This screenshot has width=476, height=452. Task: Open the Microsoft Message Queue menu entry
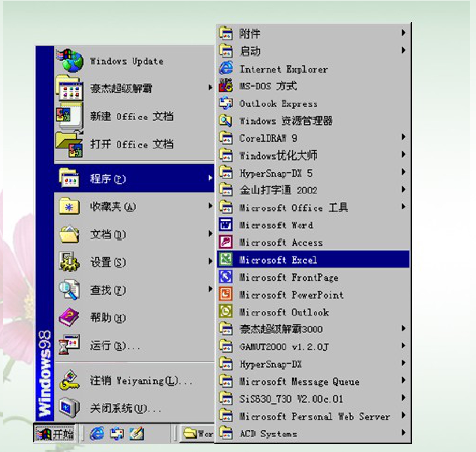(313, 381)
